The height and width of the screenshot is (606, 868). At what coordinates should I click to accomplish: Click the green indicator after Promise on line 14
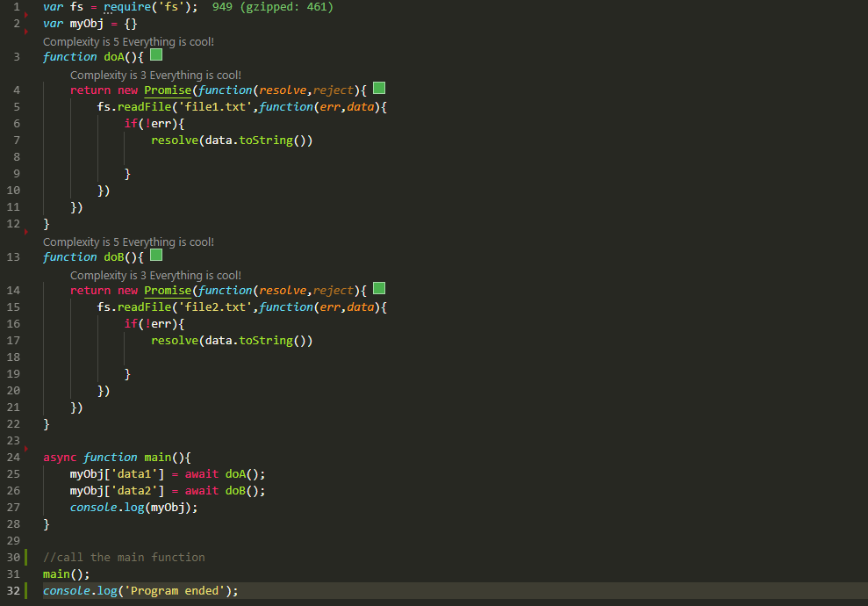(x=378, y=290)
